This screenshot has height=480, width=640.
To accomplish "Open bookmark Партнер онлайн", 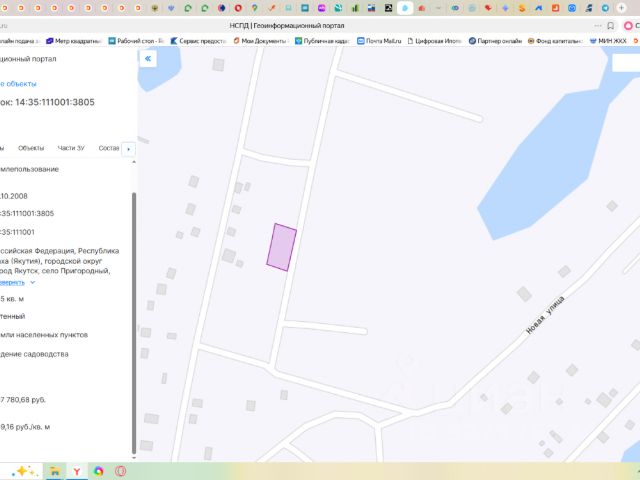I will point(495,41).
